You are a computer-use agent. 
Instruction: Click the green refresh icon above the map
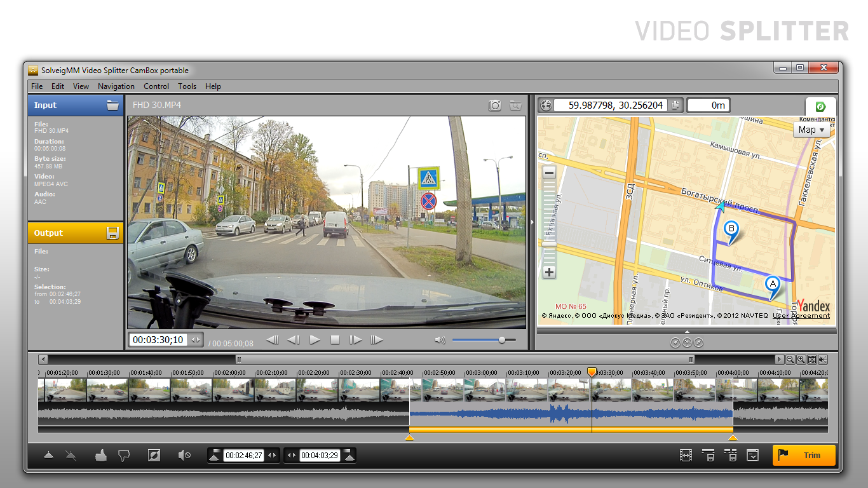tap(821, 106)
